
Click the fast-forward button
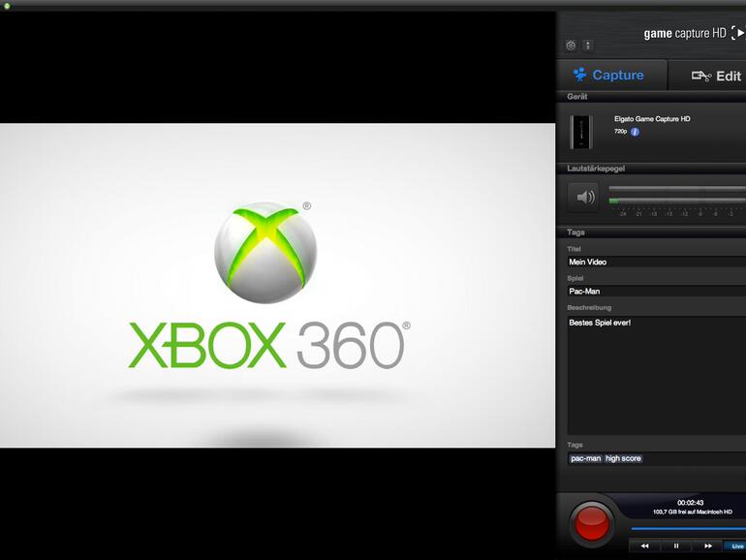coord(707,545)
